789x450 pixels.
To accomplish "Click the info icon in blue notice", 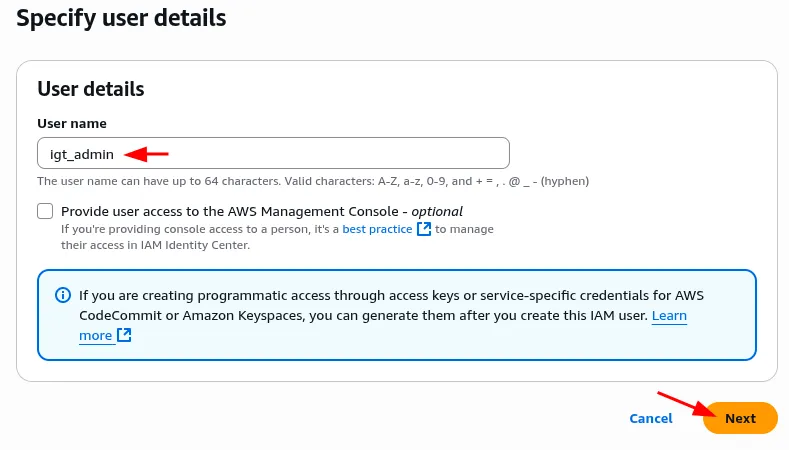I will [63, 295].
